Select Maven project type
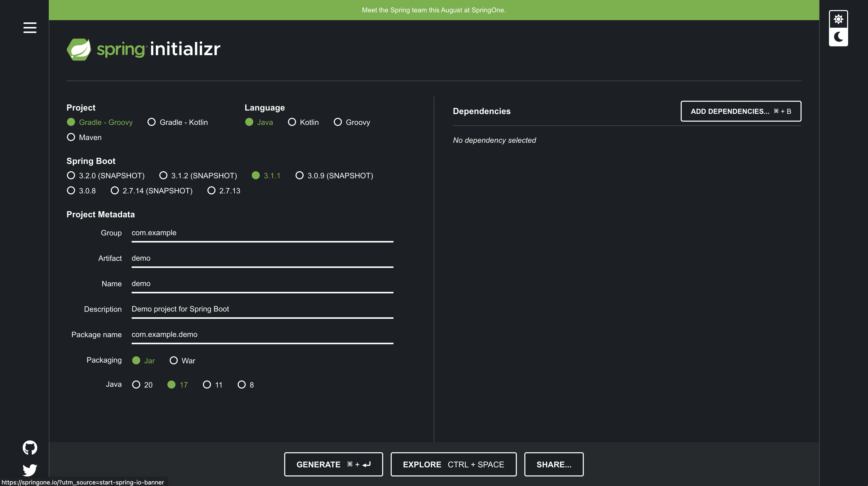The image size is (868, 486). point(71,137)
